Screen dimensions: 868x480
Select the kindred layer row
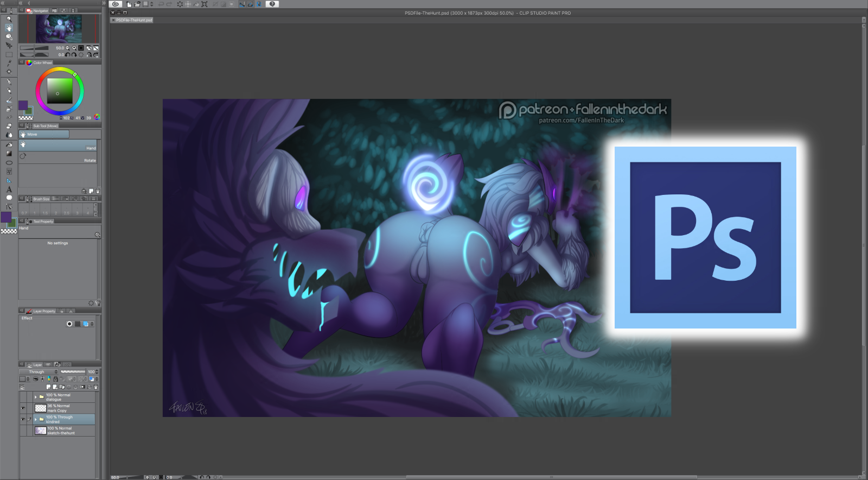coord(58,419)
